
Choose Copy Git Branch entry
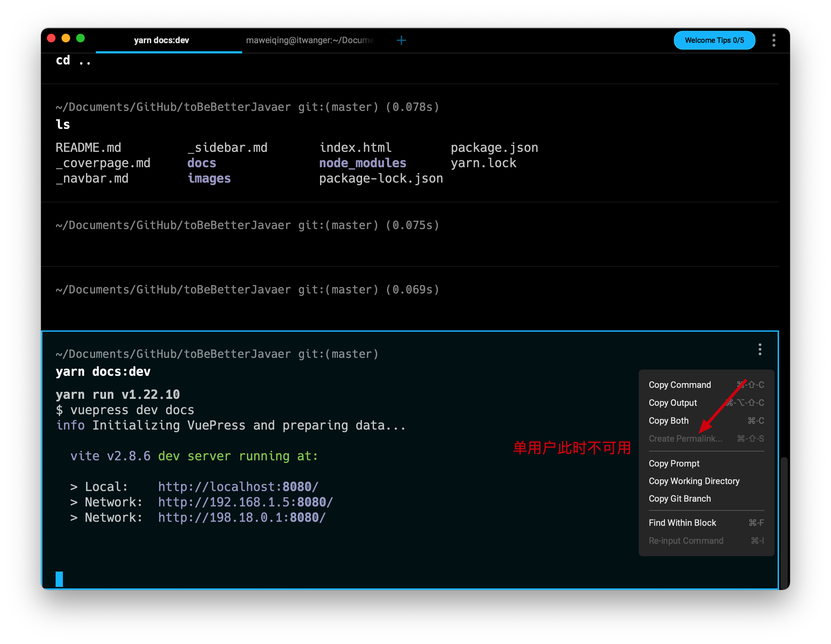point(680,499)
